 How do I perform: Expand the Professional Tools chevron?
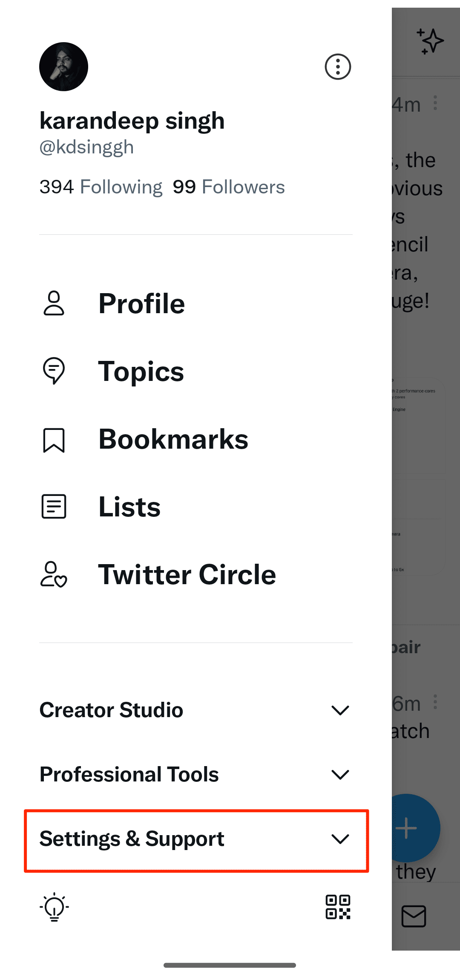point(340,774)
